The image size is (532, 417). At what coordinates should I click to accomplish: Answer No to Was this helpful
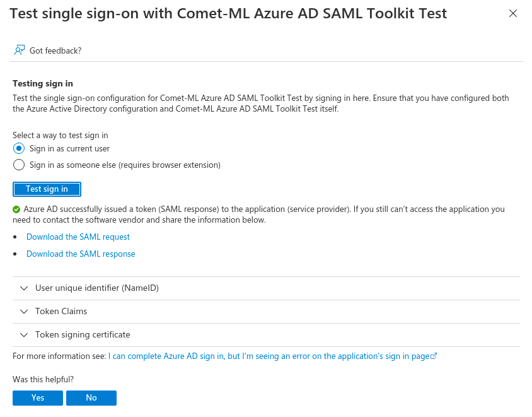[x=91, y=397]
